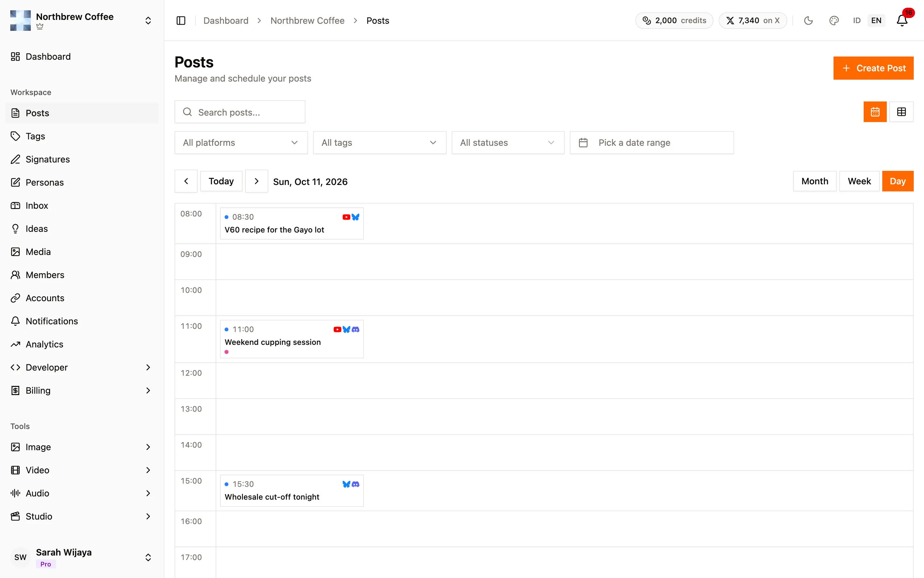
Task: Expand the Video tools section
Action: coord(81,470)
